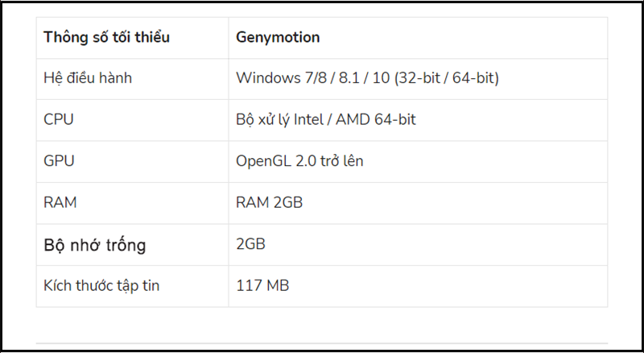Viewport: 644px width, 353px height.
Task: Click the '2GB' free storage value
Action: [x=251, y=244]
